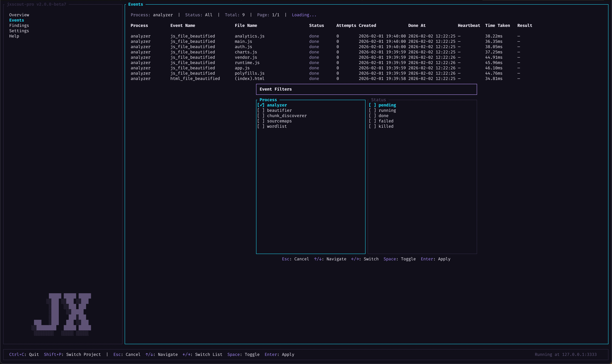
Task: Click the Status: All filter summary
Action: click(x=199, y=15)
